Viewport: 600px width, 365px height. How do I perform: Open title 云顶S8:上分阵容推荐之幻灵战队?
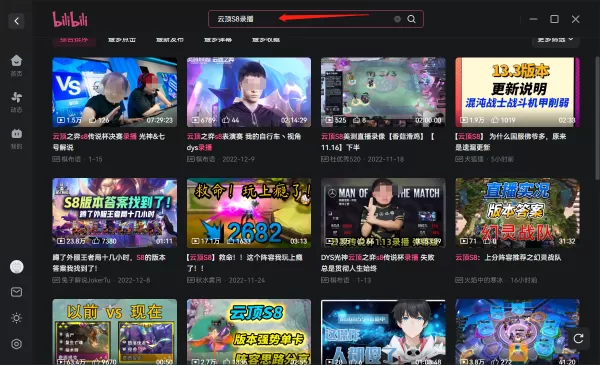click(x=508, y=257)
